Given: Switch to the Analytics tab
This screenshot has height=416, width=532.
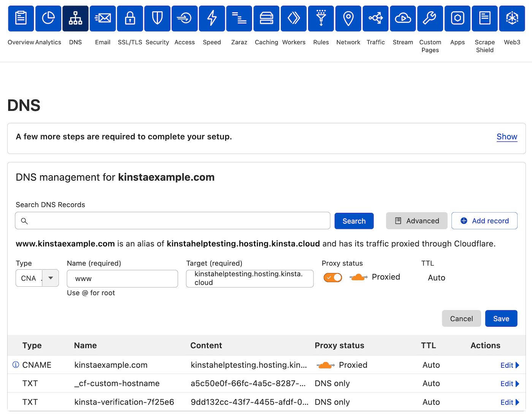Looking at the screenshot, I should pyautogui.click(x=48, y=18).
